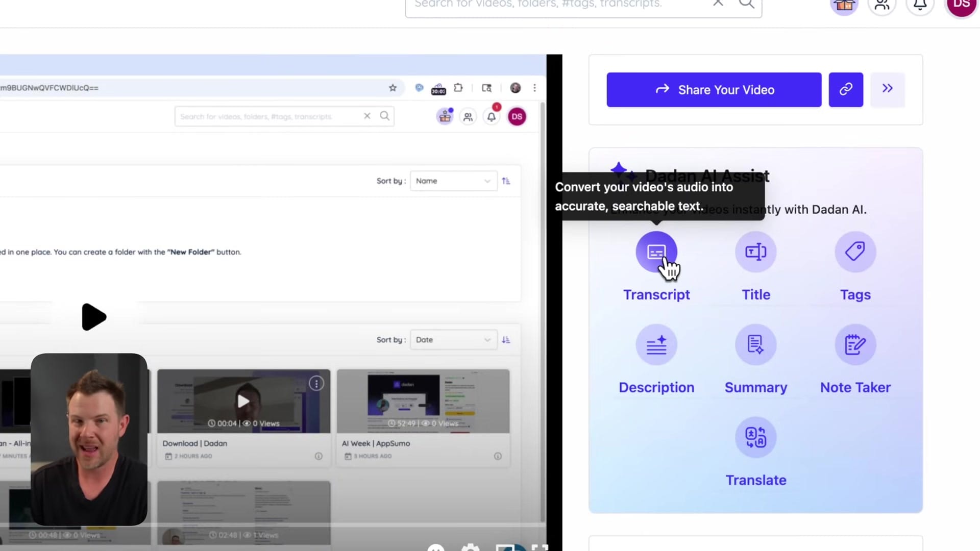Play the video with center play button
This screenshot has width=980, height=551.
pyautogui.click(x=94, y=317)
